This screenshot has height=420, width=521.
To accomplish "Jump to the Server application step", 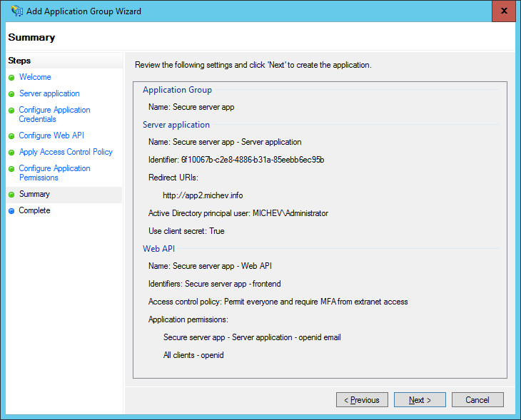I will 49,93.
